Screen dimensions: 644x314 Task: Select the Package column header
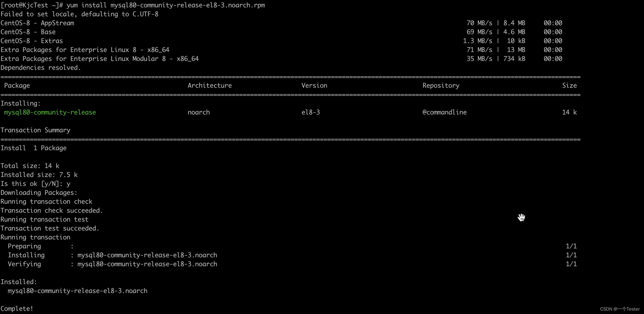17,85
